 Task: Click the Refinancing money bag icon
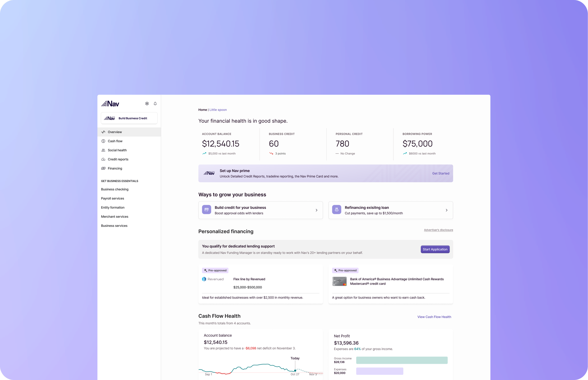tap(337, 210)
